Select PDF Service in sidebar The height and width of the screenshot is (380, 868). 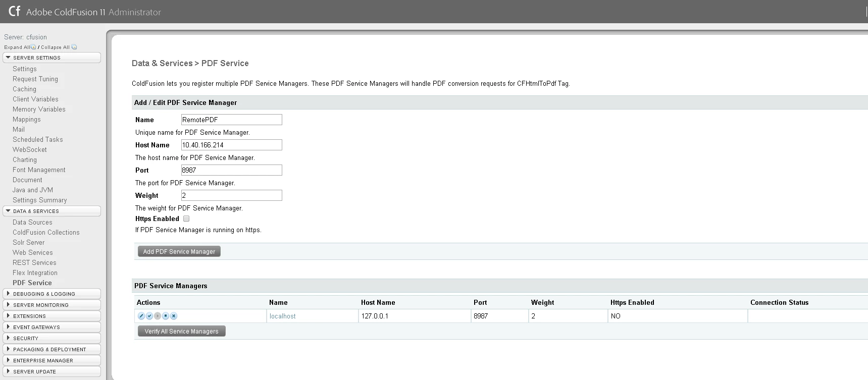coord(32,283)
